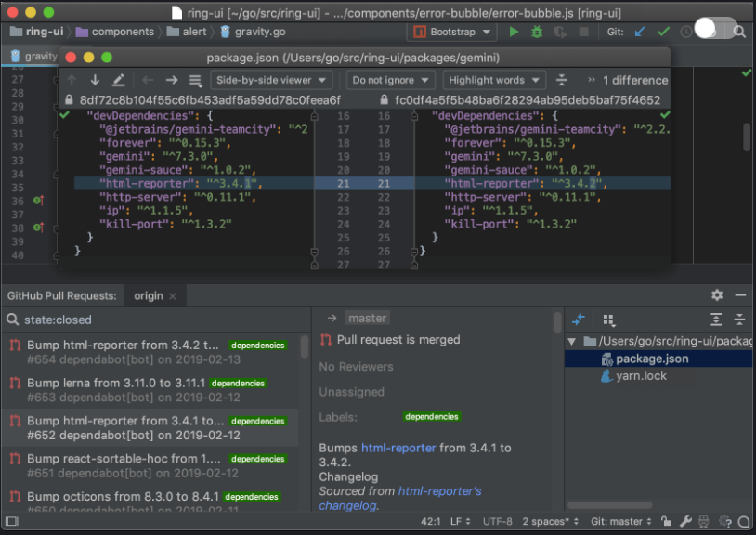Click components breadcrumb folder
Screen dimensions: 756x535
115,32
